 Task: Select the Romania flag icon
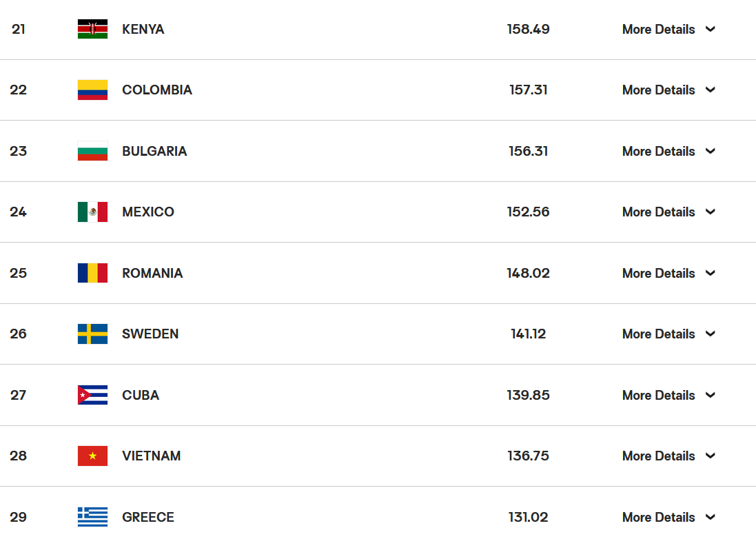coord(92,273)
